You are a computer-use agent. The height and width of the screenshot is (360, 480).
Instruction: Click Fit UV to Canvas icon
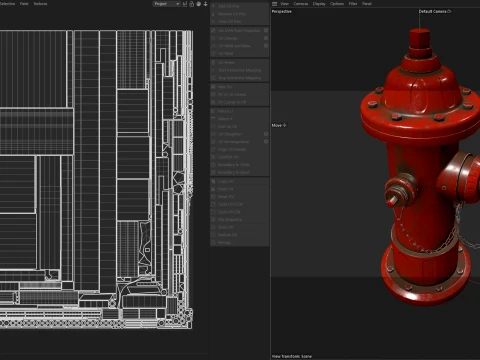[214, 94]
